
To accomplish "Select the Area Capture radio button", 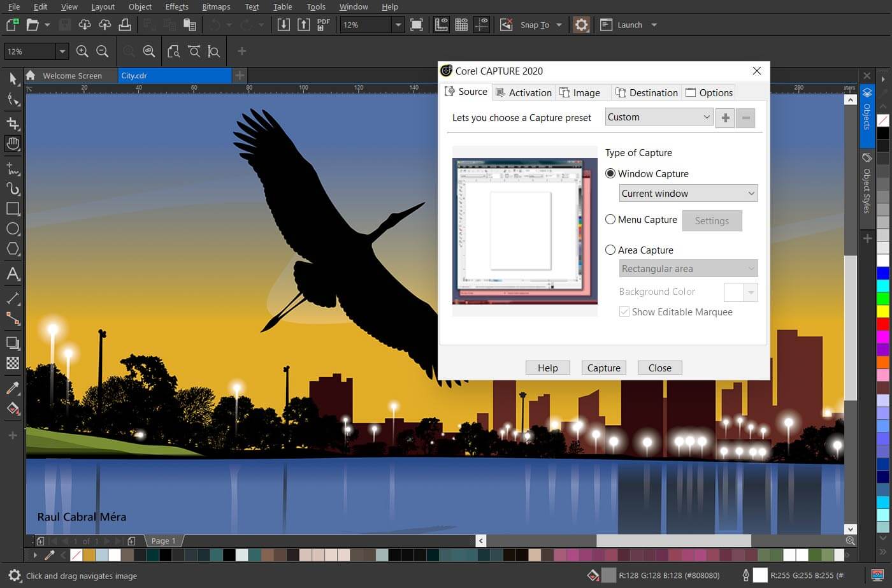I will click(x=610, y=250).
